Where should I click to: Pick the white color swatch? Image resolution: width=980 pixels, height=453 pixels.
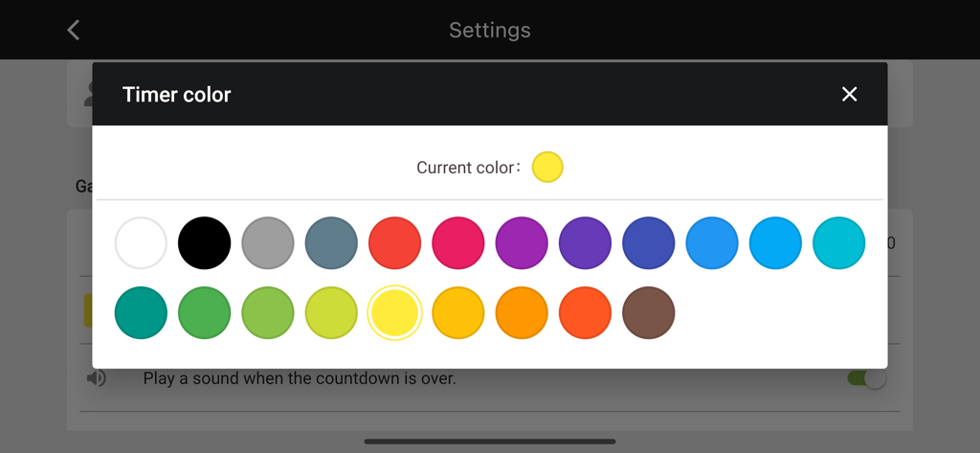coord(141,243)
